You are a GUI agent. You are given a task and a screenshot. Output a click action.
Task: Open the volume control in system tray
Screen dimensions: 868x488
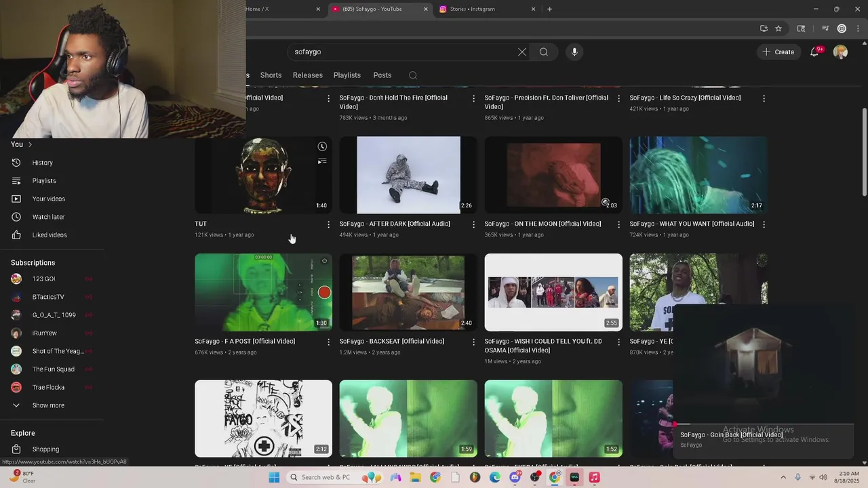(823, 477)
